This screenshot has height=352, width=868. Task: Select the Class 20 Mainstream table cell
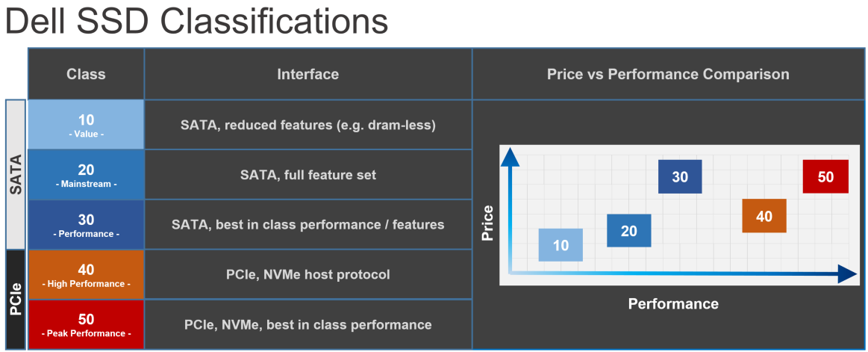click(86, 175)
